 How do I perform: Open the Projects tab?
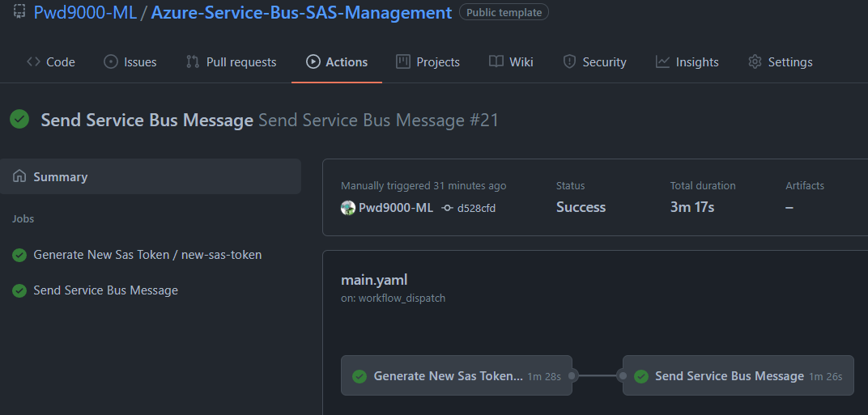click(x=428, y=62)
